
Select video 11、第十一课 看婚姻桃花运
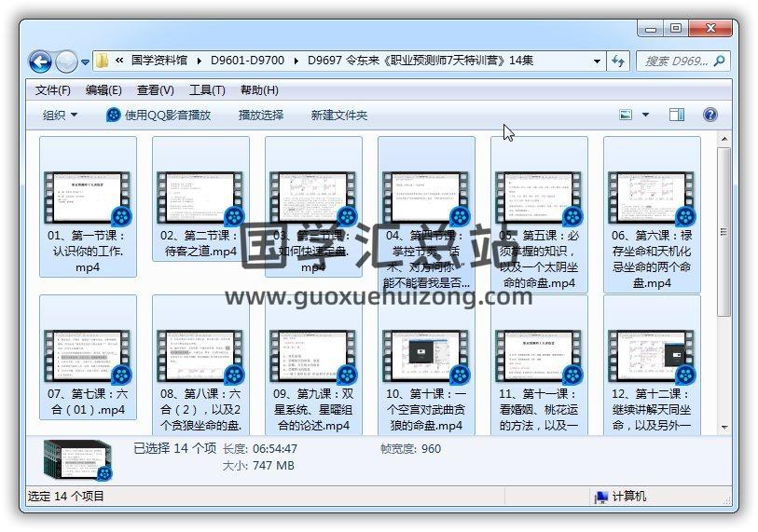point(539,365)
